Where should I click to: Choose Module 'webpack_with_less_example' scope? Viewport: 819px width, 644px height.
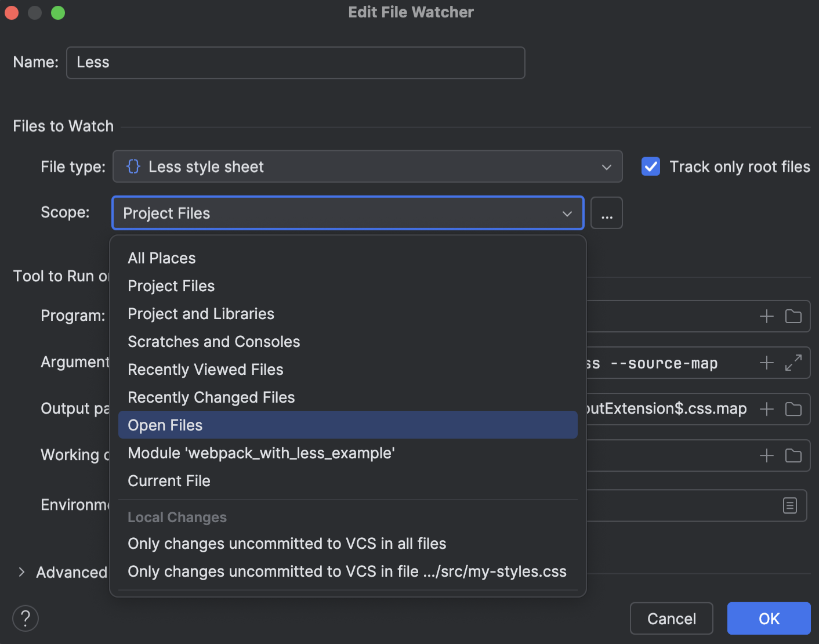coord(261,453)
